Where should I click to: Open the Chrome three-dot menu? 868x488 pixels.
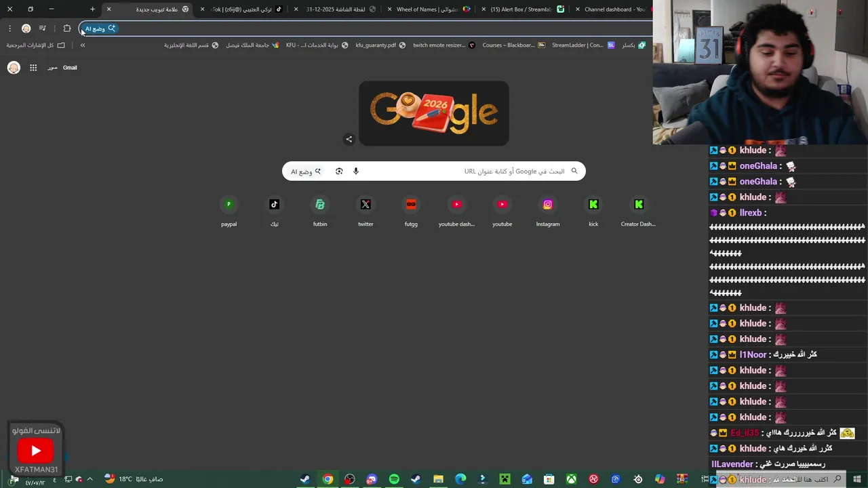(x=9, y=28)
